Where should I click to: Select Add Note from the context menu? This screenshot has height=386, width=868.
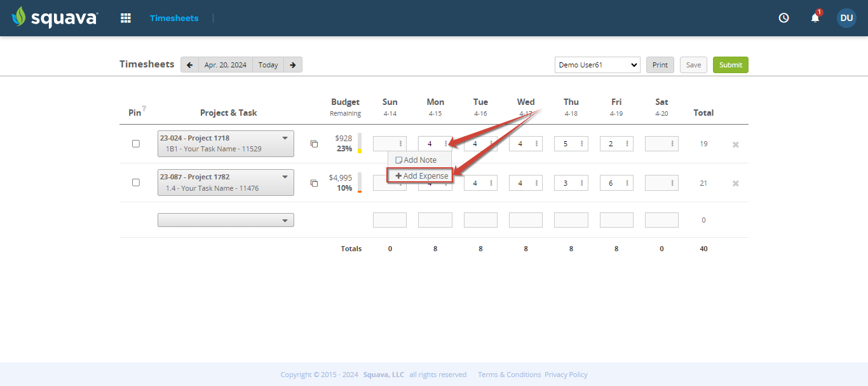click(x=419, y=160)
